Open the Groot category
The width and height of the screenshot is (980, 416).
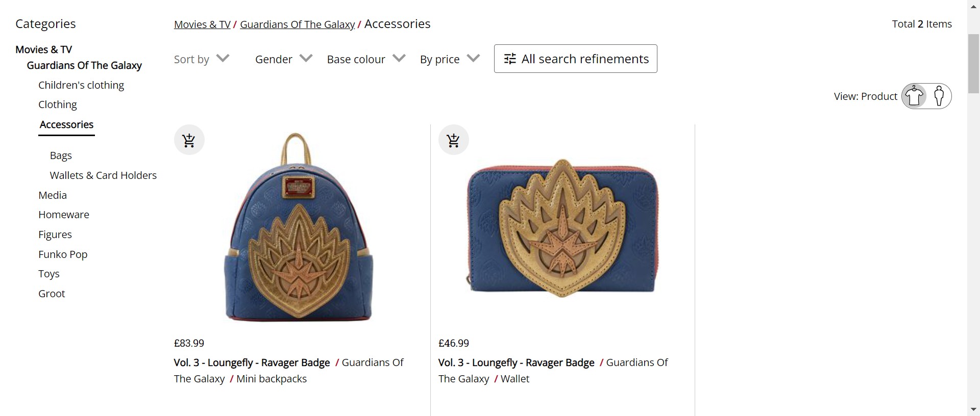52,294
